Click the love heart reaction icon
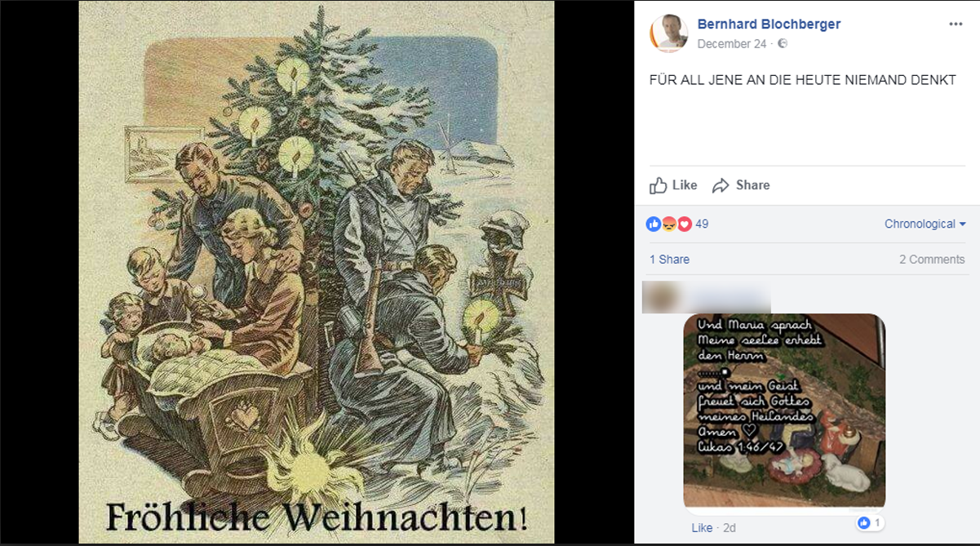This screenshot has height=546, width=980. pos(685,224)
